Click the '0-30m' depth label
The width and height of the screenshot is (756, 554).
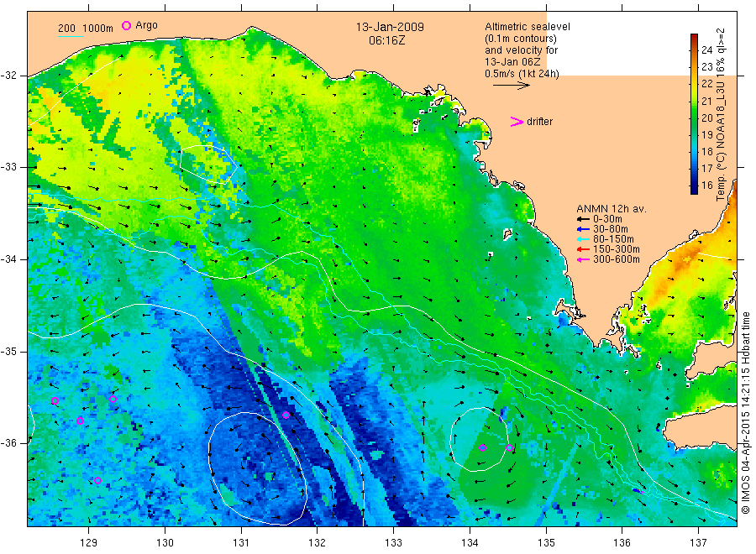coord(608,219)
